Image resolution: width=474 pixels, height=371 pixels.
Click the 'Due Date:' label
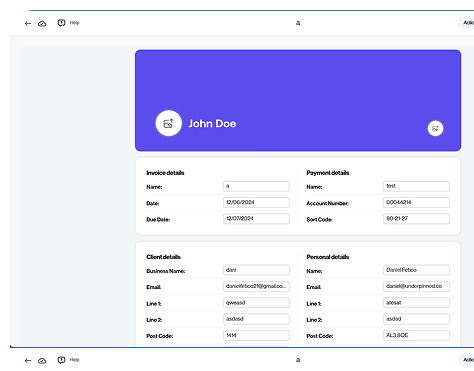coord(158,220)
